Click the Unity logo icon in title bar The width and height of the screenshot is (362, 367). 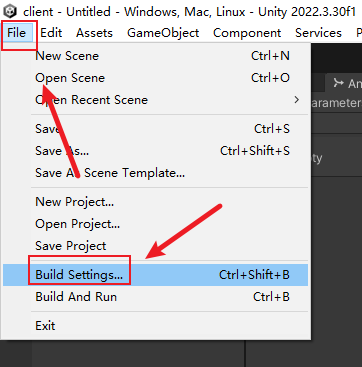[10, 12]
